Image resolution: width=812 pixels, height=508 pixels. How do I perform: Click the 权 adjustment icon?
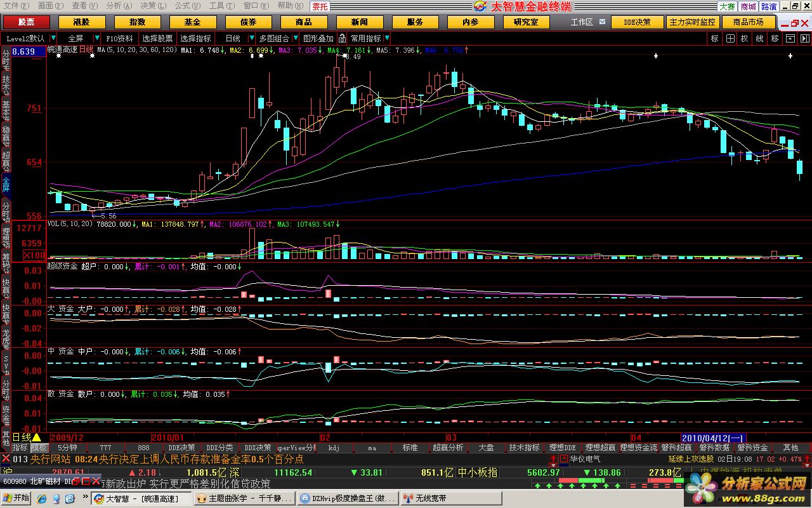click(744, 38)
